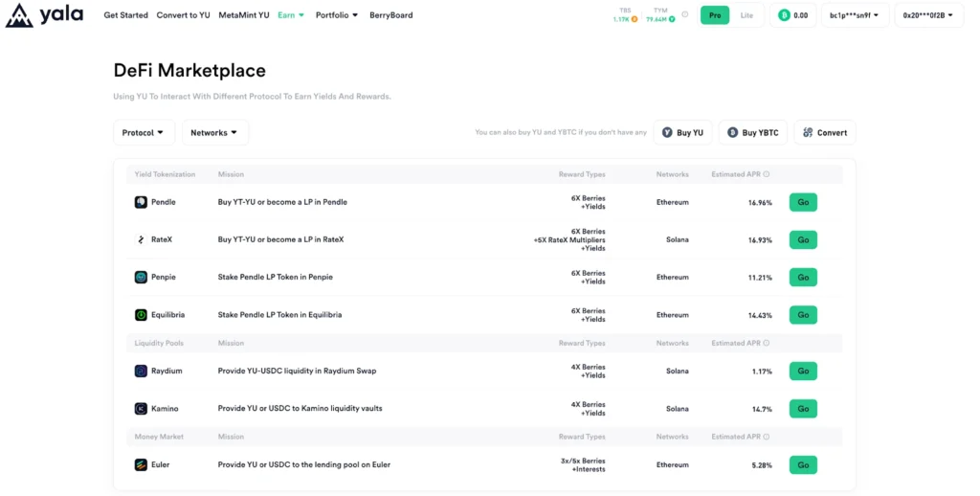
Task: Click 'Stake Pendle LP Token in Penpie'
Action: (x=275, y=277)
